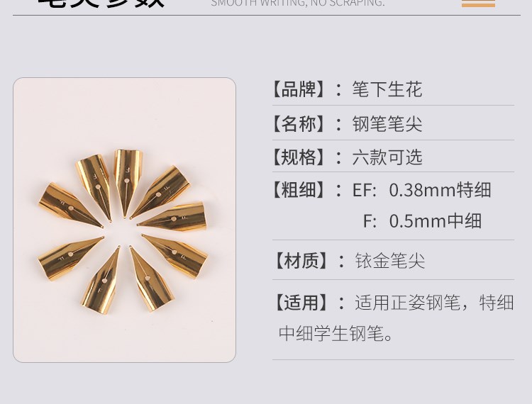The height and width of the screenshot is (404, 532).
Task: Click the EF: 0.38mm特细 line
Action: point(422,189)
